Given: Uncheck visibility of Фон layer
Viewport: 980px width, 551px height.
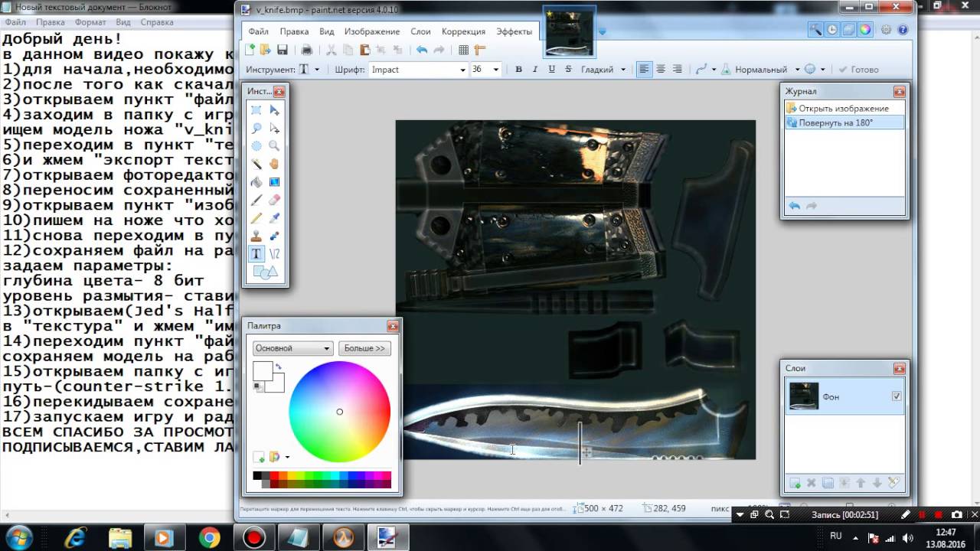Looking at the screenshot, I should point(897,396).
